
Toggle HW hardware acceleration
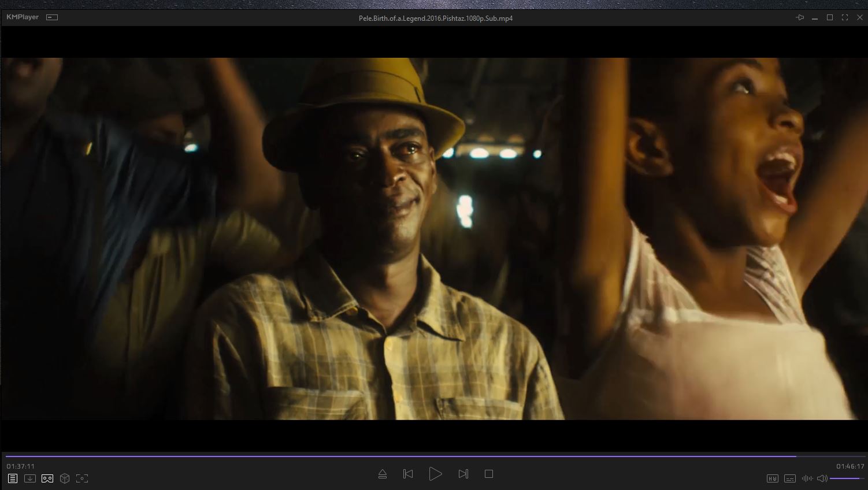772,478
